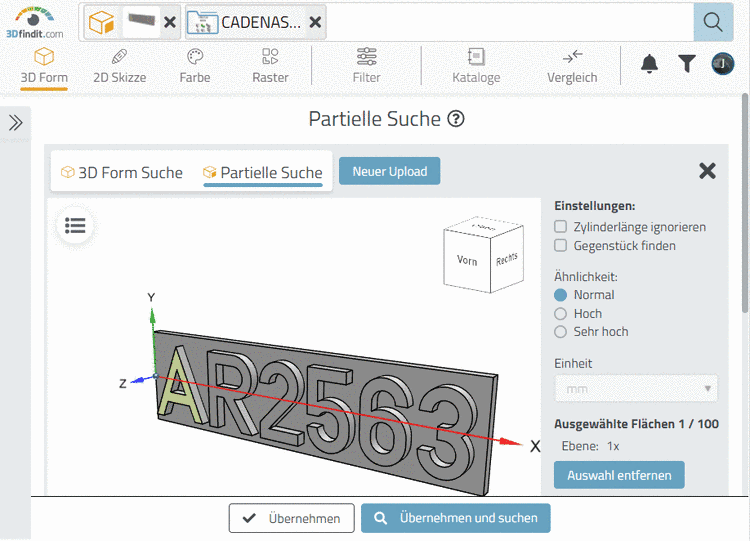The image size is (750, 541).
Task: Start search with the magnifier button
Action: click(713, 22)
